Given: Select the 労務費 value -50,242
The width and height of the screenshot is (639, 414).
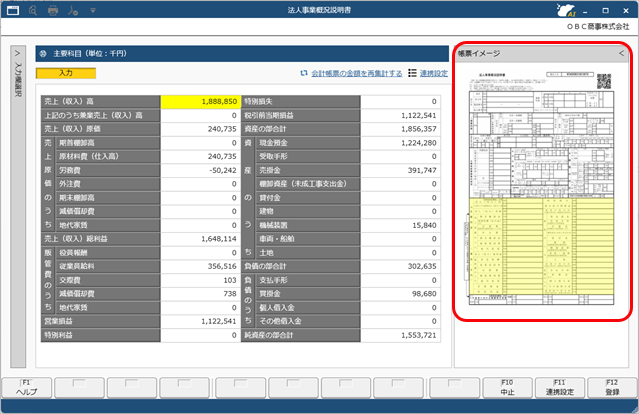Looking at the screenshot, I should [x=201, y=170].
